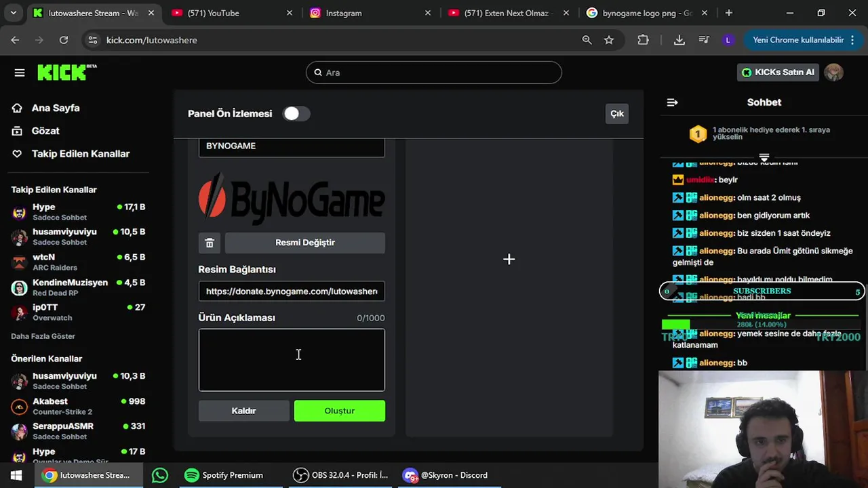The width and height of the screenshot is (868, 488).
Task: Open Chrome profile L icon
Action: point(728,40)
